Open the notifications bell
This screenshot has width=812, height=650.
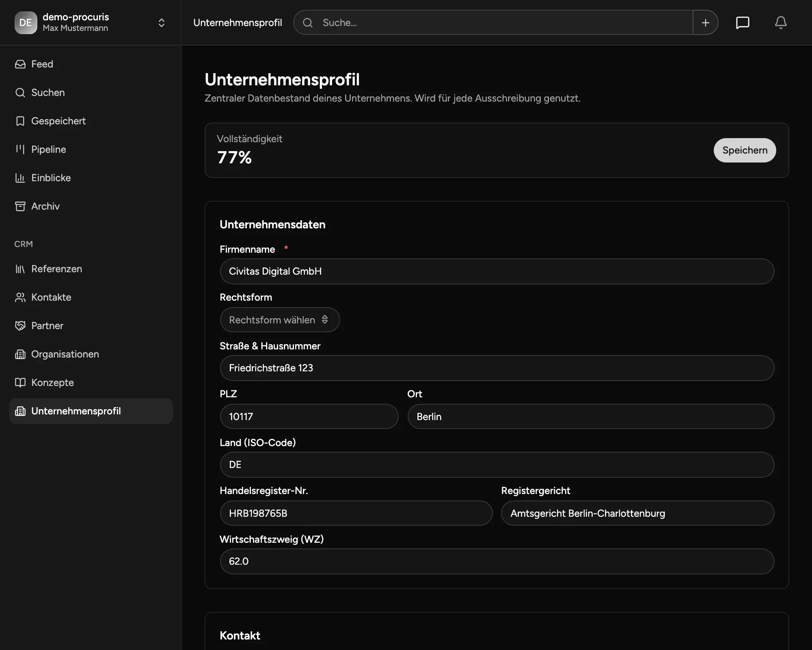tap(781, 23)
